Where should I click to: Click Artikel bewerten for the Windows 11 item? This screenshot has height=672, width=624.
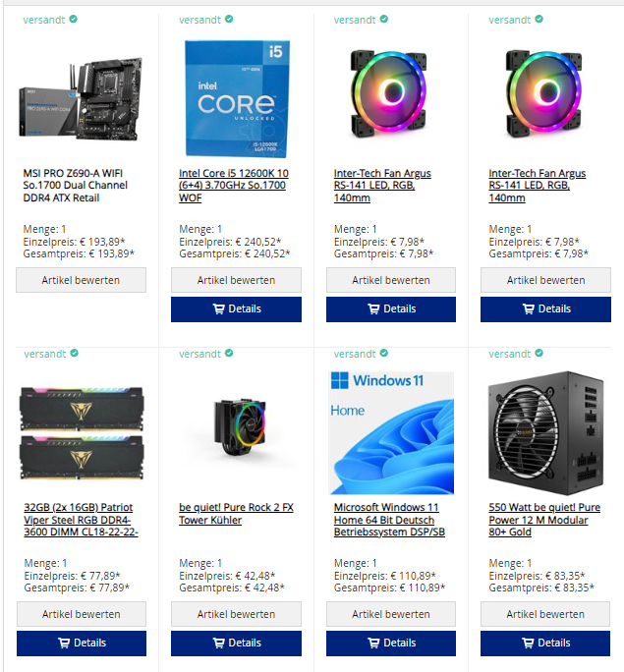[391, 614]
